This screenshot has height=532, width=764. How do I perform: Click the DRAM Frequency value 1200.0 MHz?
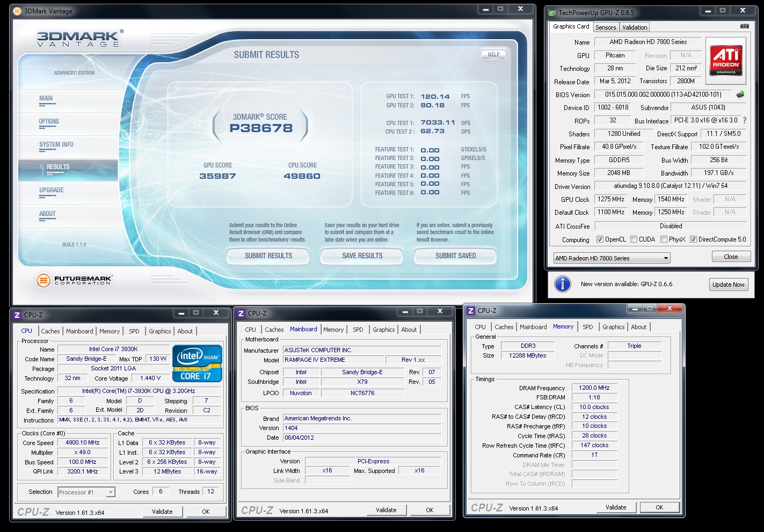(594, 388)
